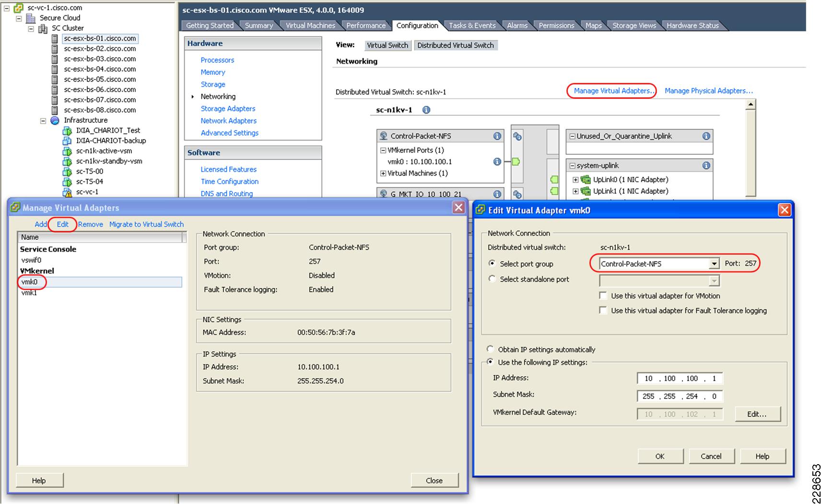Viewport: 821px width, 504px height.
Task: Collapse the Infrastructure tree node
Action: (x=43, y=120)
